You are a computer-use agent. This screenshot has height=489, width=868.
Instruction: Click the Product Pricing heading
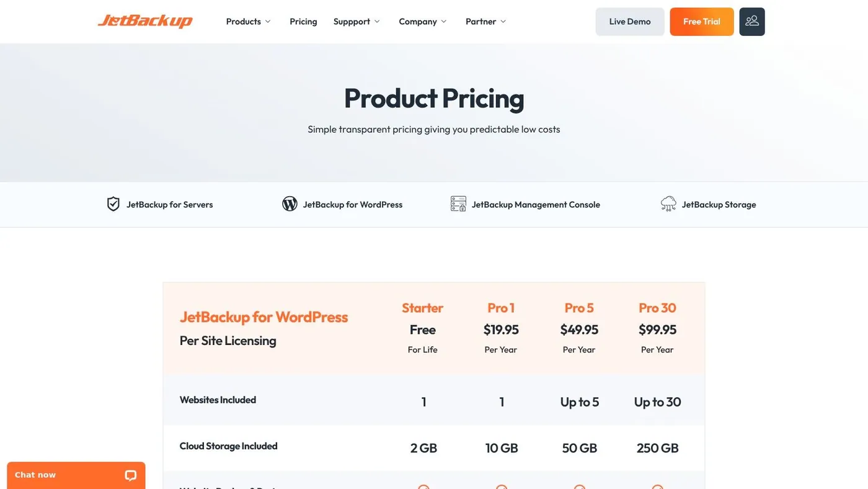pos(434,98)
